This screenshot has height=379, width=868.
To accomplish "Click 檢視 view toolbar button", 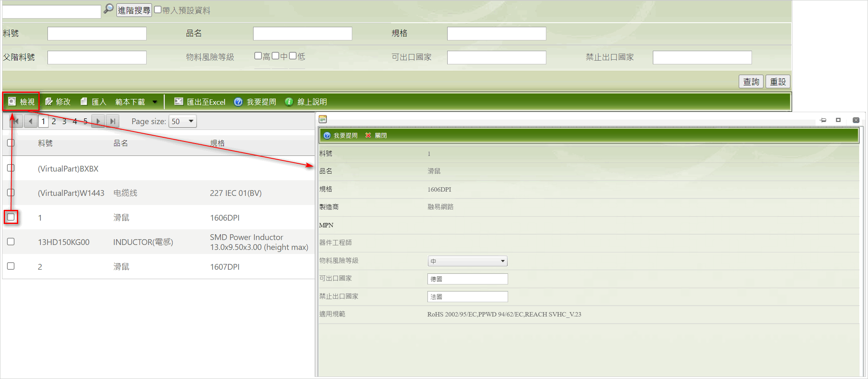I will (x=21, y=101).
